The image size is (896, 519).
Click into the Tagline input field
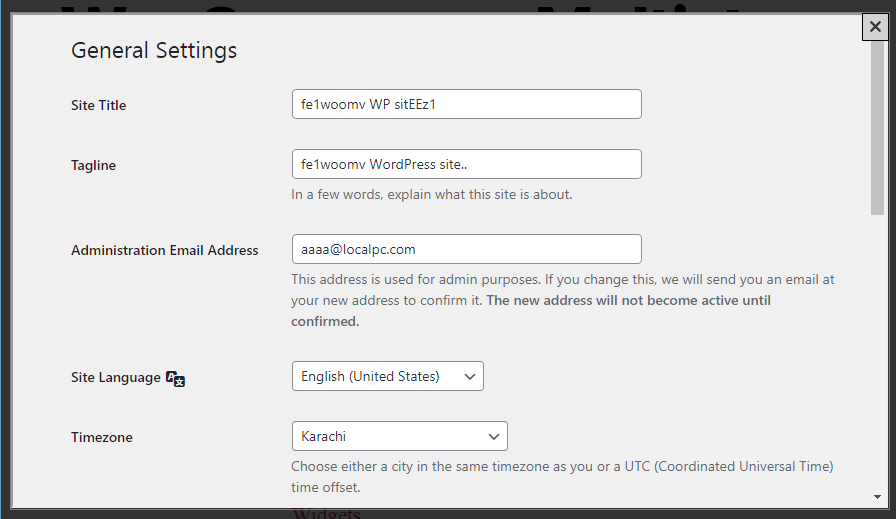point(466,164)
